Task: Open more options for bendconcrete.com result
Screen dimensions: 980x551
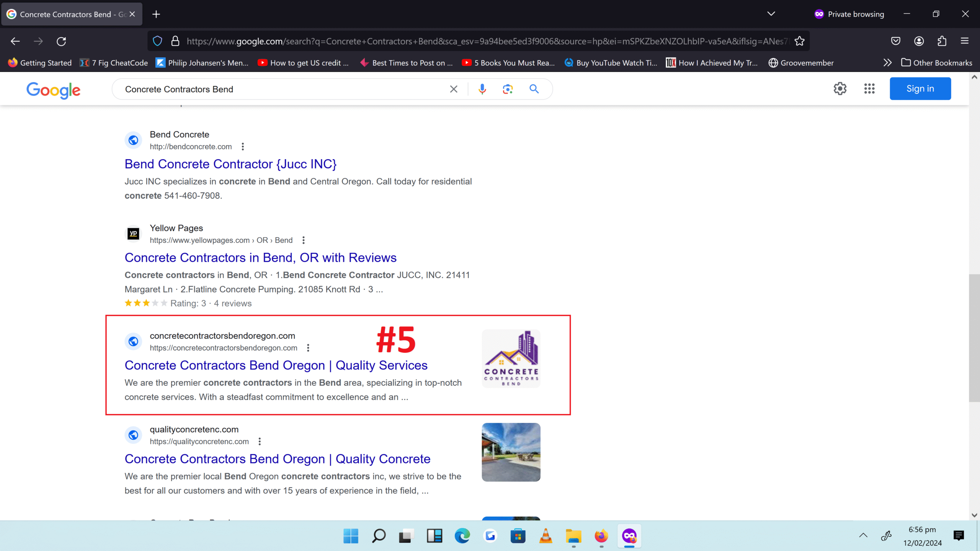Action: click(243, 147)
